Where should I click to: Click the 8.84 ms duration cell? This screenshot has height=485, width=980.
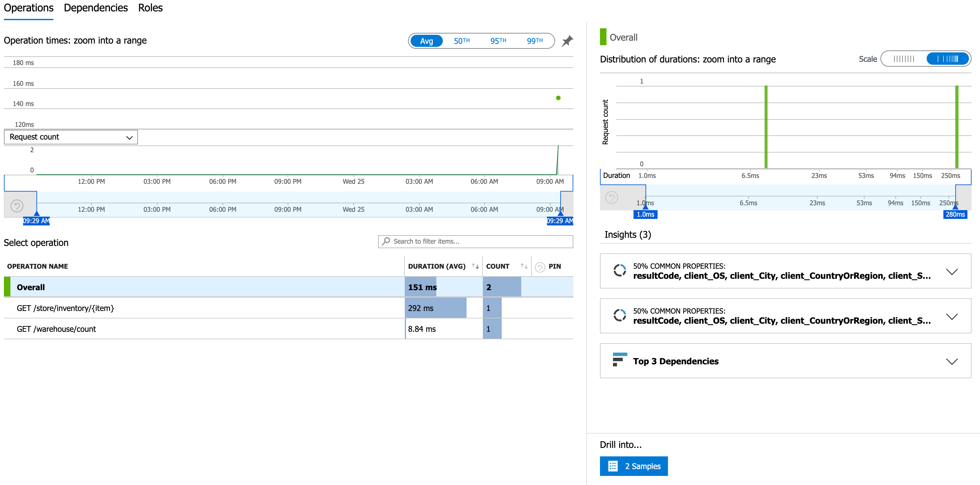point(443,329)
